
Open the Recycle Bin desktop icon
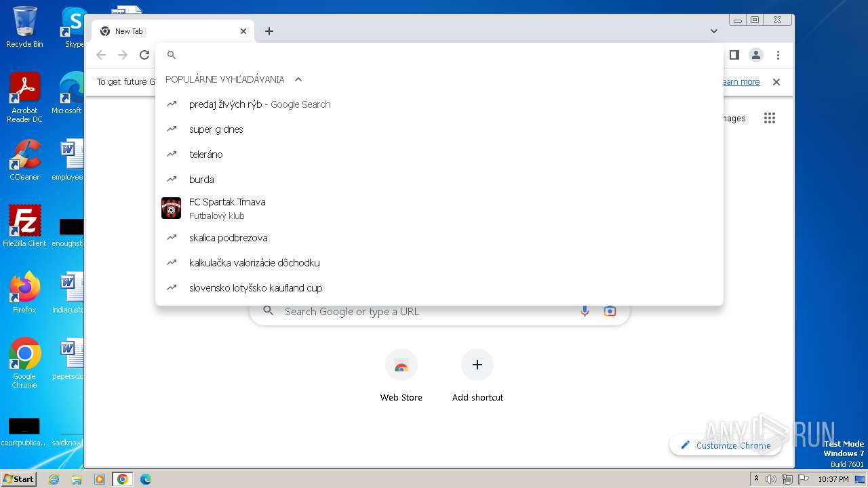[24, 27]
